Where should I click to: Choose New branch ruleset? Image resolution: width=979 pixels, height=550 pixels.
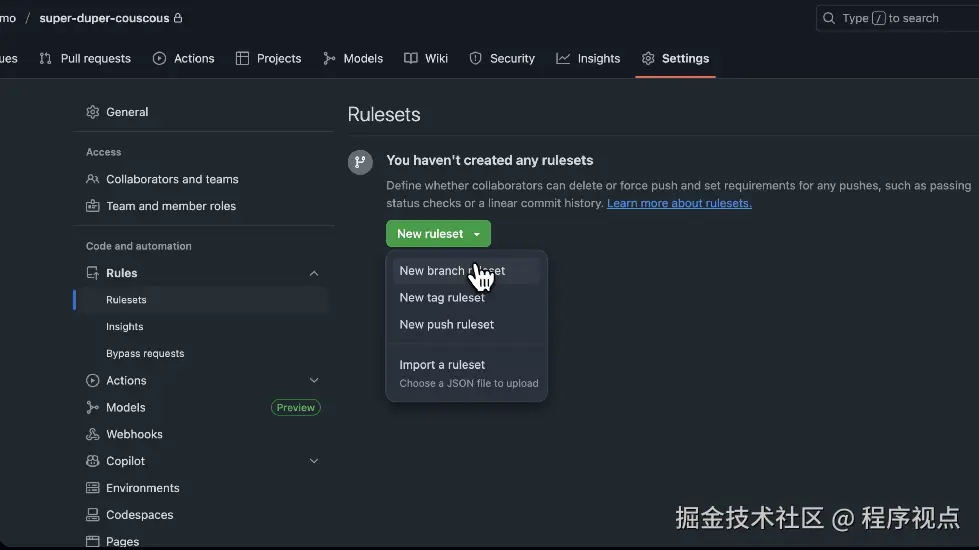466,271
